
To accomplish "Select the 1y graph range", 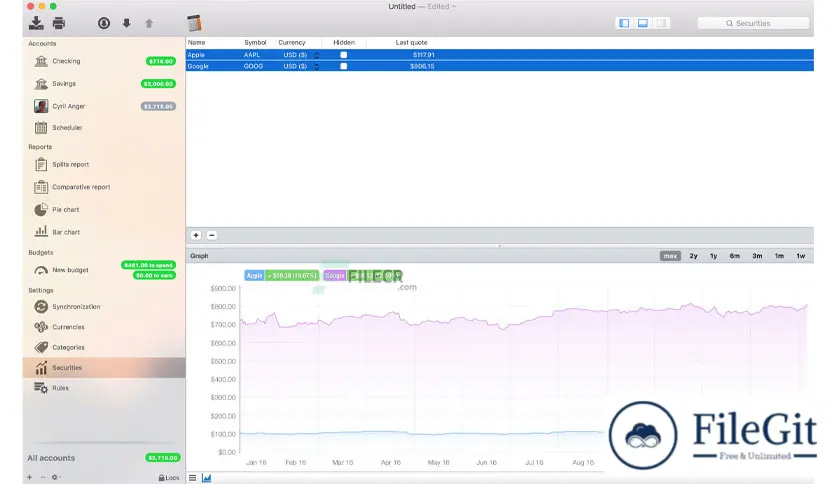I will pyautogui.click(x=713, y=256).
